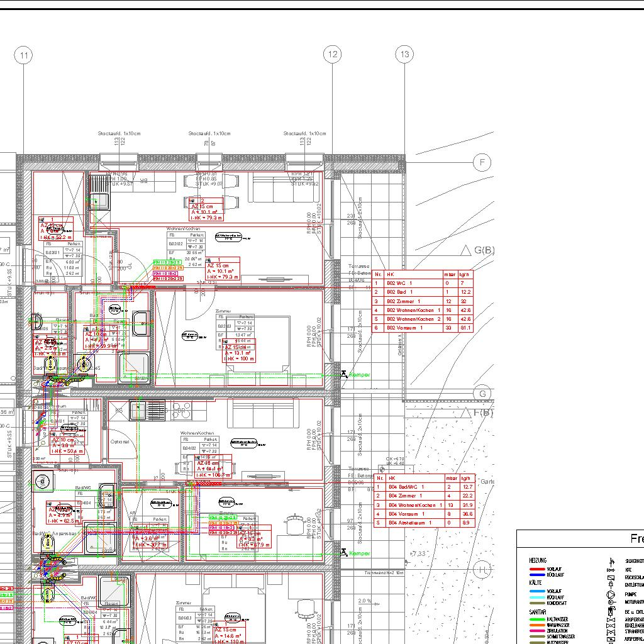Pick the orange Warmwasser legend line
Screen dimensions: 644x644
(x=536, y=625)
